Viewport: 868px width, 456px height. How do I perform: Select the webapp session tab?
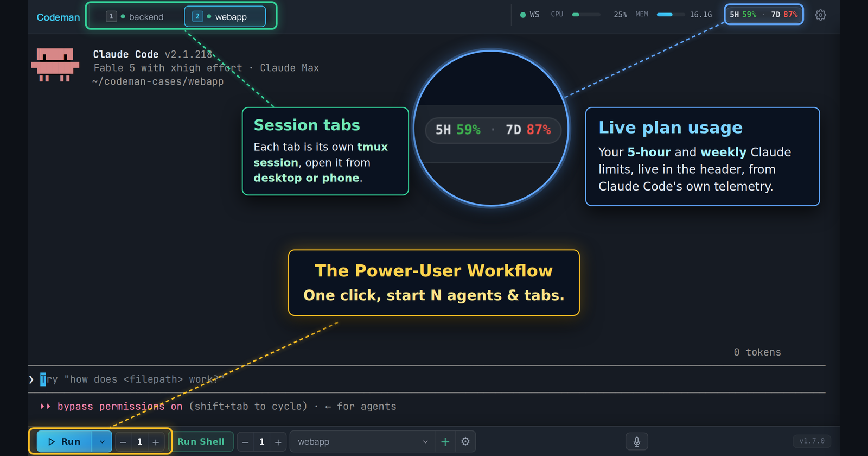point(225,17)
